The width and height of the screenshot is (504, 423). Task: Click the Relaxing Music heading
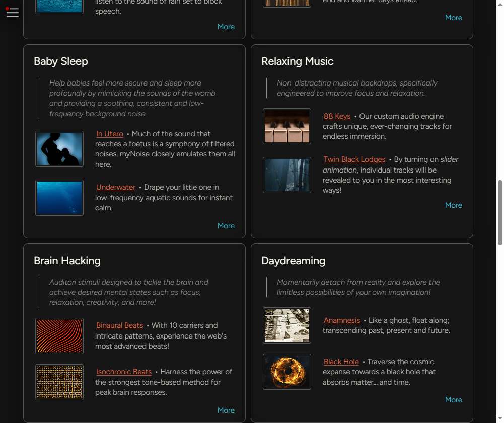(298, 61)
